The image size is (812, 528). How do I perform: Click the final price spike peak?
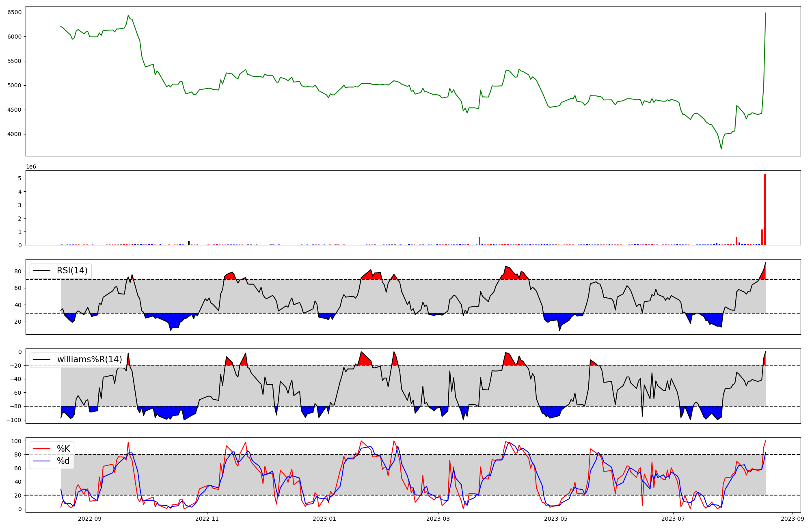(x=765, y=13)
